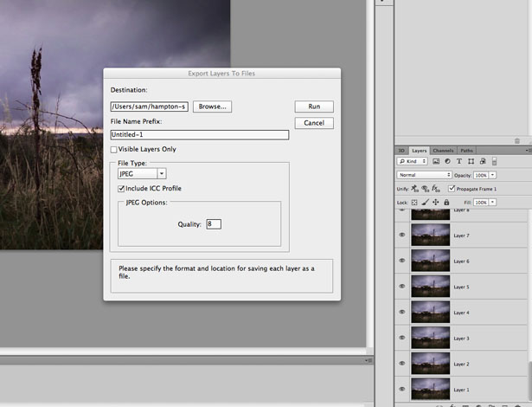This screenshot has height=407, width=532.
Task: Hide Layer 1 using its eye icon
Action: pos(402,389)
